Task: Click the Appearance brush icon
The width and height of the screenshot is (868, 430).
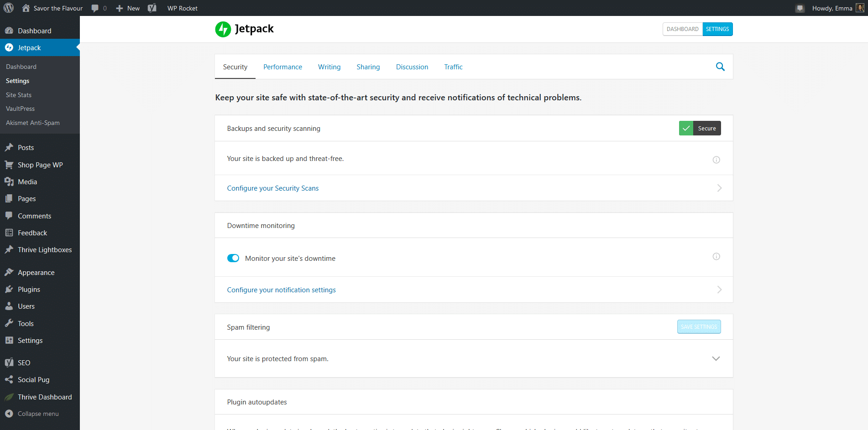Action: tap(9, 272)
